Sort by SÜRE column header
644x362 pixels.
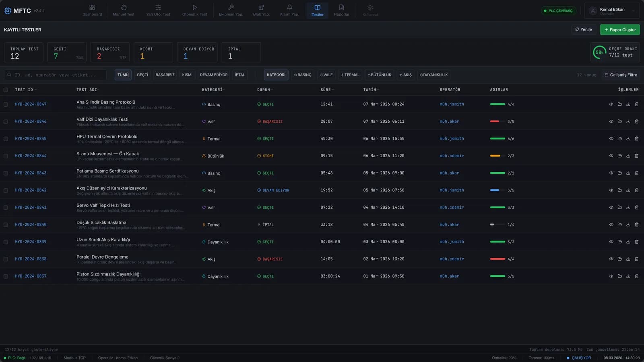(327, 90)
